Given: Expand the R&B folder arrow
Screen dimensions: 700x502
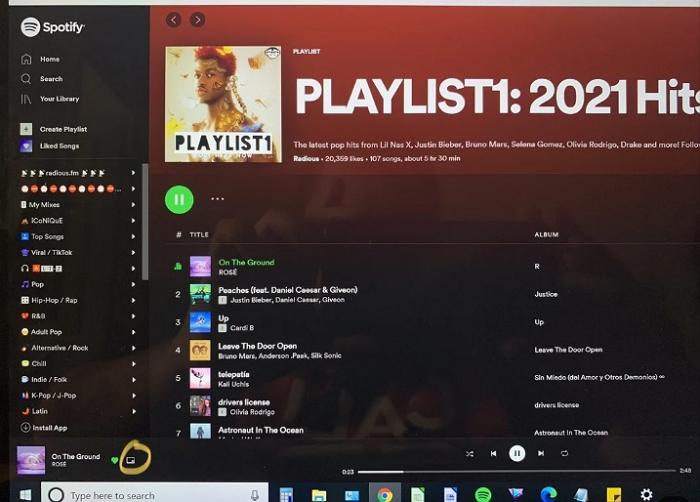Looking at the screenshot, I should click(x=133, y=316).
